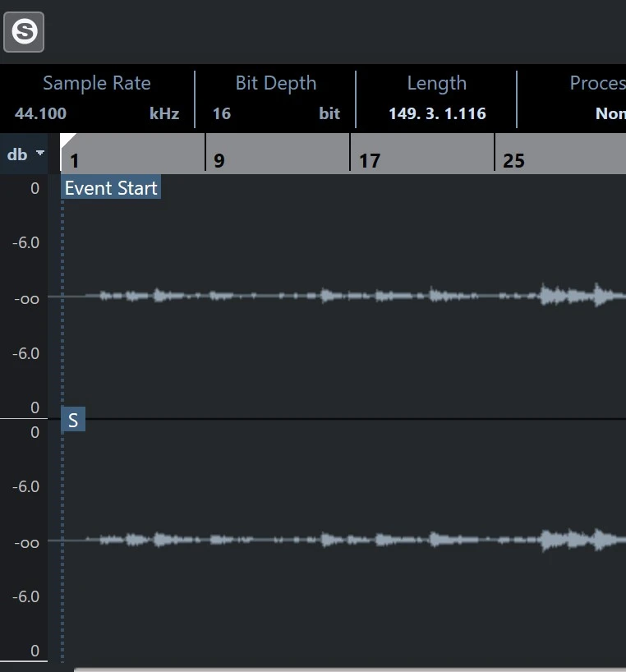The height and width of the screenshot is (672, 626).
Task: Select the snap point S marker
Action: (73, 421)
